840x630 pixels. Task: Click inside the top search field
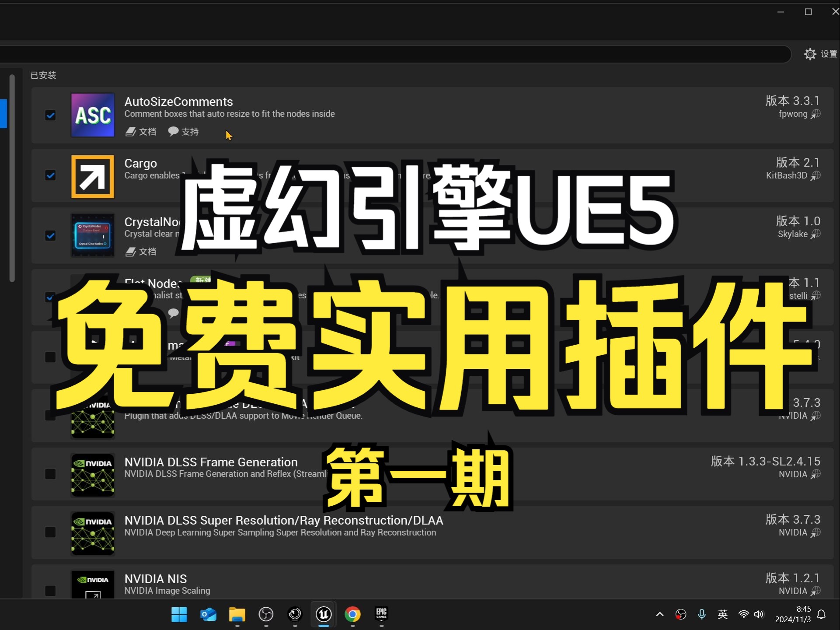tap(394, 54)
